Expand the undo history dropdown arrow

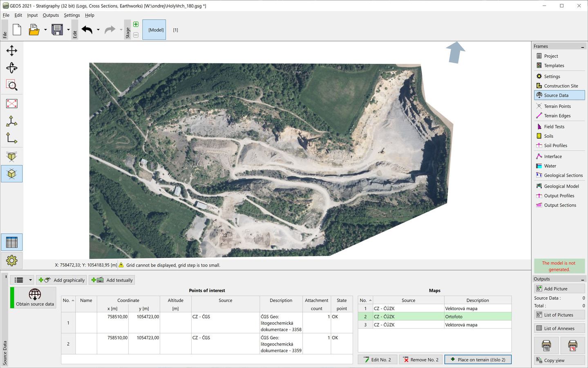click(x=98, y=30)
